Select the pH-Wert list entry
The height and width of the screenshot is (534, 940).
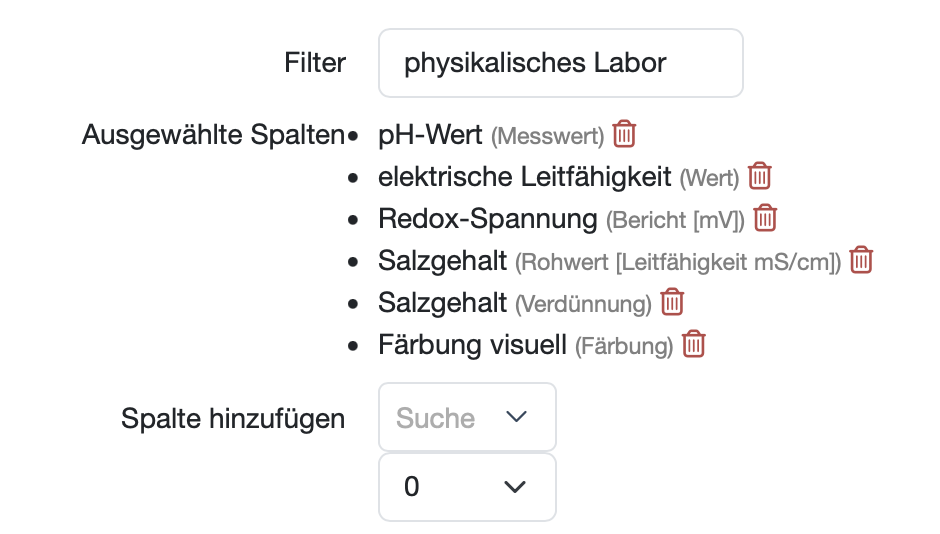[x=430, y=134]
